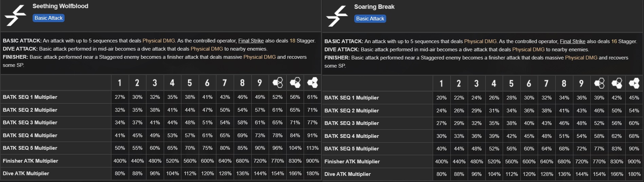The width and height of the screenshot is (644, 182).
Task: Click Basic Attack tag under Seething Wolfblood
Action: click(49, 18)
